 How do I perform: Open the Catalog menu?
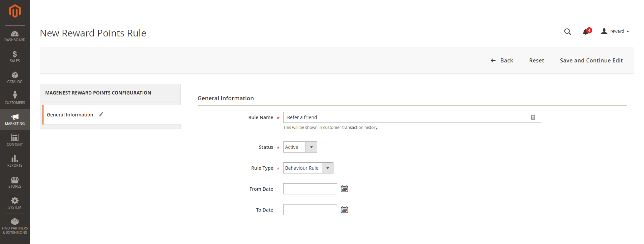coord(15,78)
